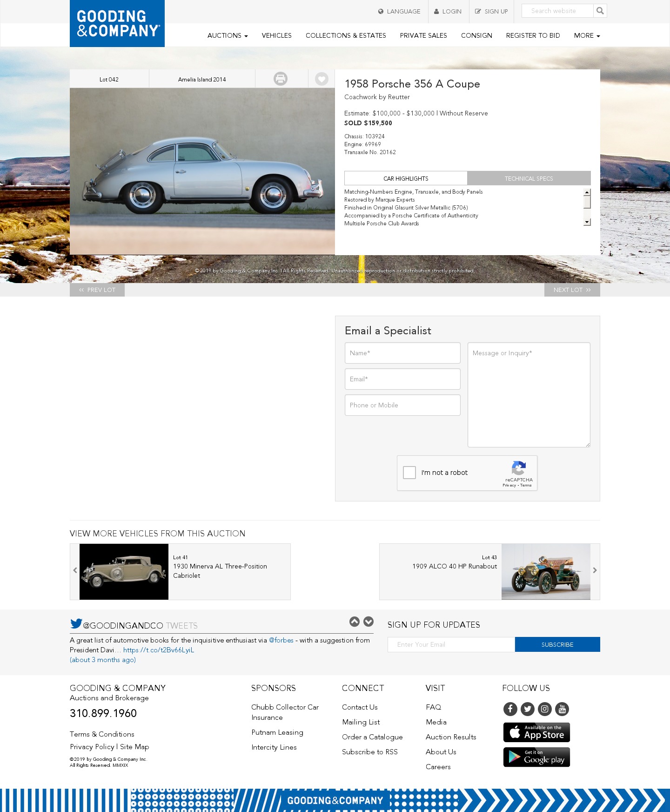Open Intercity Lines sponsor link
Viewport: 670px width, 812px height.
274,747
